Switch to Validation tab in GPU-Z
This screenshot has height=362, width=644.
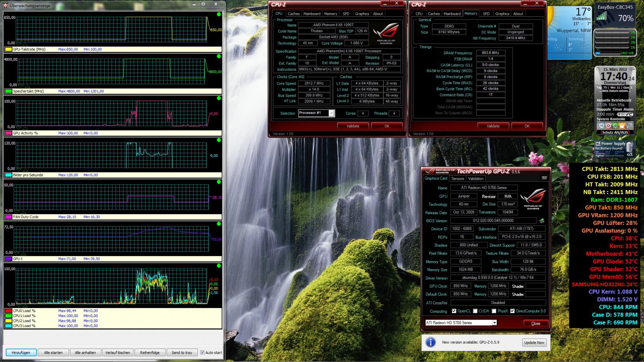point(476,179)
